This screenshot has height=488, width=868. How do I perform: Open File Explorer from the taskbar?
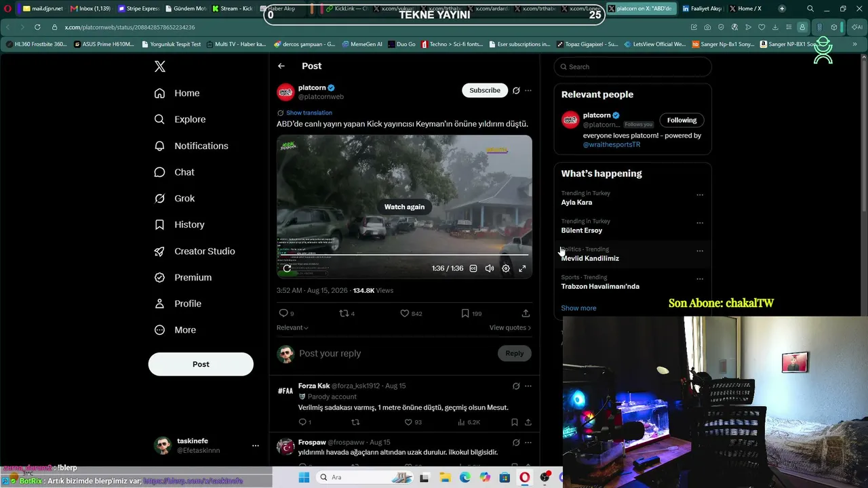click(x=445, y=478)
